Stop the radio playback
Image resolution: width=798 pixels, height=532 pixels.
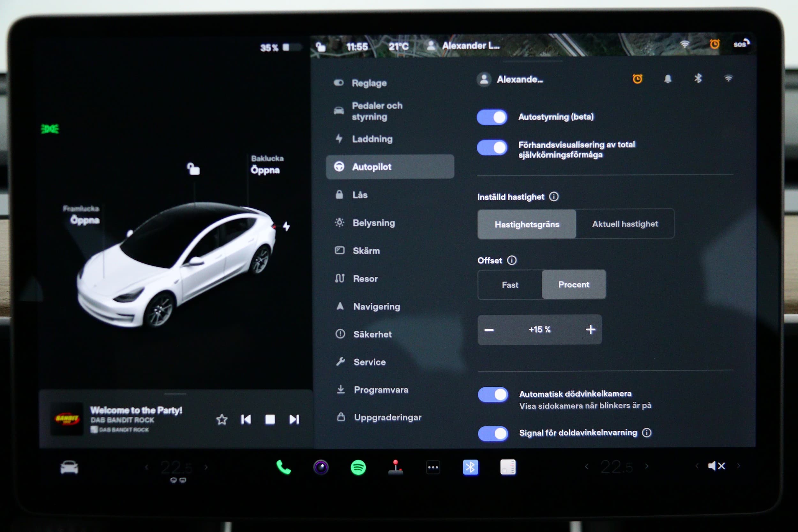point(270,420)
